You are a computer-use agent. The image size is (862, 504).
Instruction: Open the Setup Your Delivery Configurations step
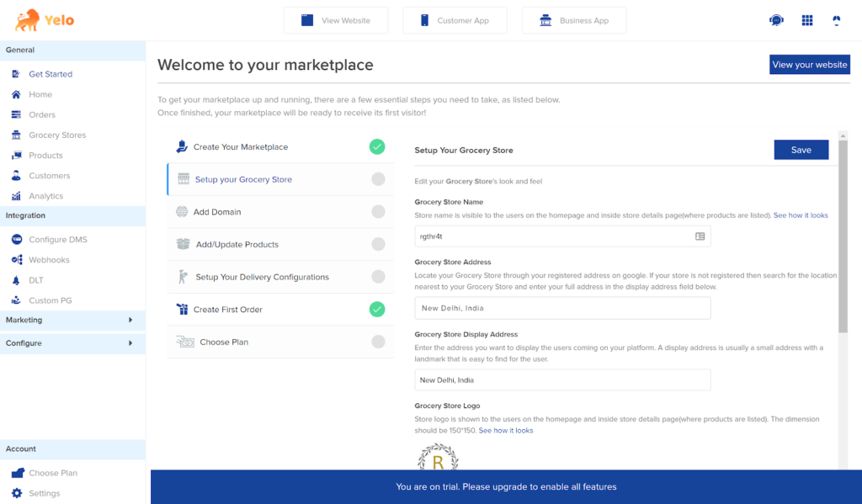[262, 277]
